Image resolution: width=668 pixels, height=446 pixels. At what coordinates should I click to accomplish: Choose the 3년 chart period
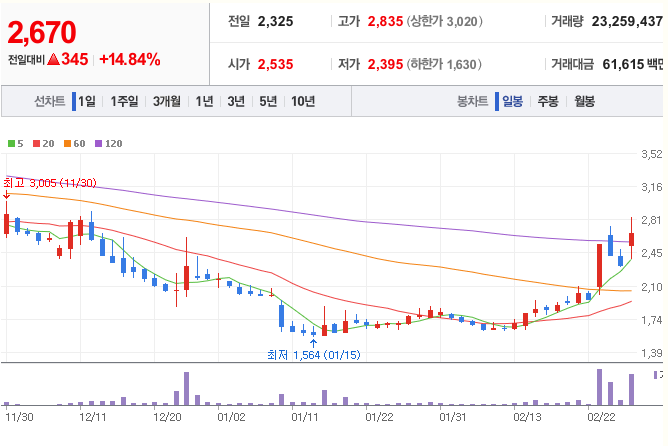coord(236,101)
